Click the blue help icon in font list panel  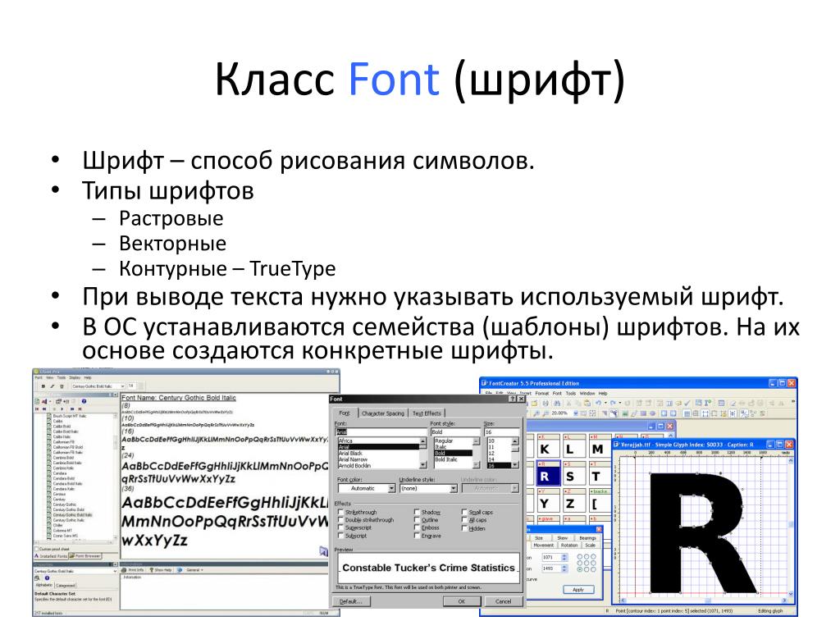(84, 401)
